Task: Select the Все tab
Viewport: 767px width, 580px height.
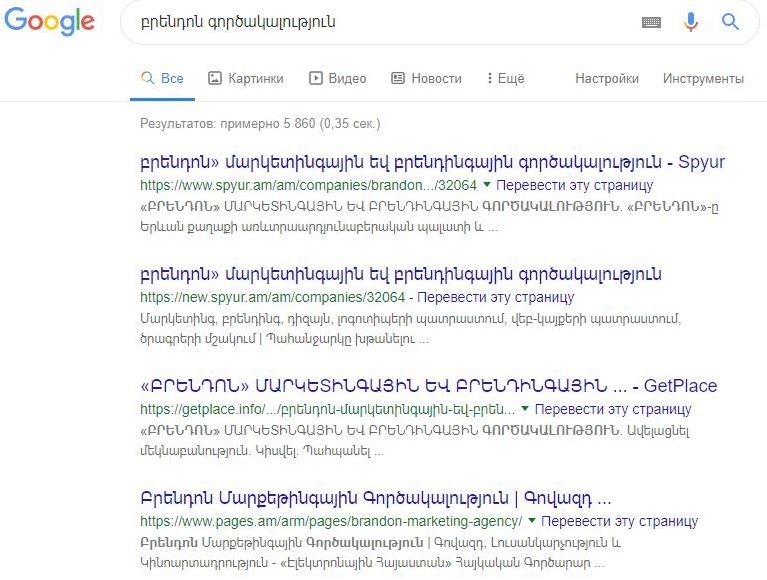Action: [162, 78]
